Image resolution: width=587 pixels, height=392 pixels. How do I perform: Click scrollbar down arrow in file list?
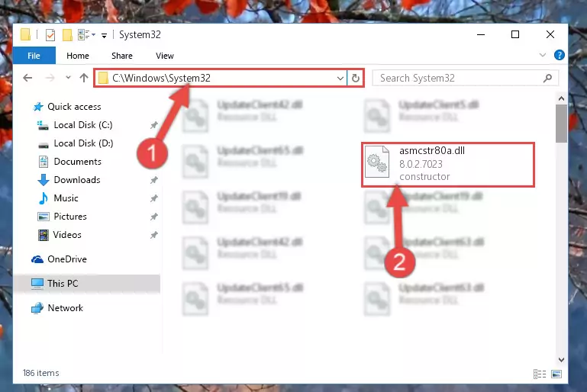click(x=561, y=360)
